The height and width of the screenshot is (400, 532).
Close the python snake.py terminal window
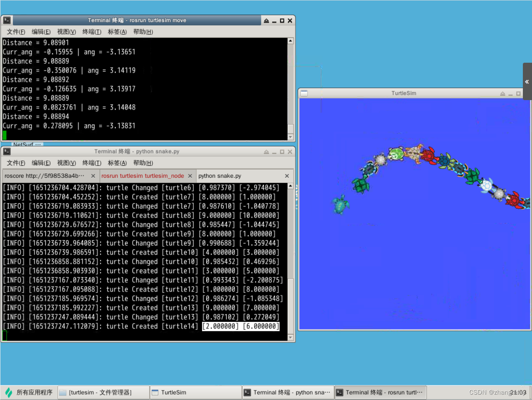point(290,152)
